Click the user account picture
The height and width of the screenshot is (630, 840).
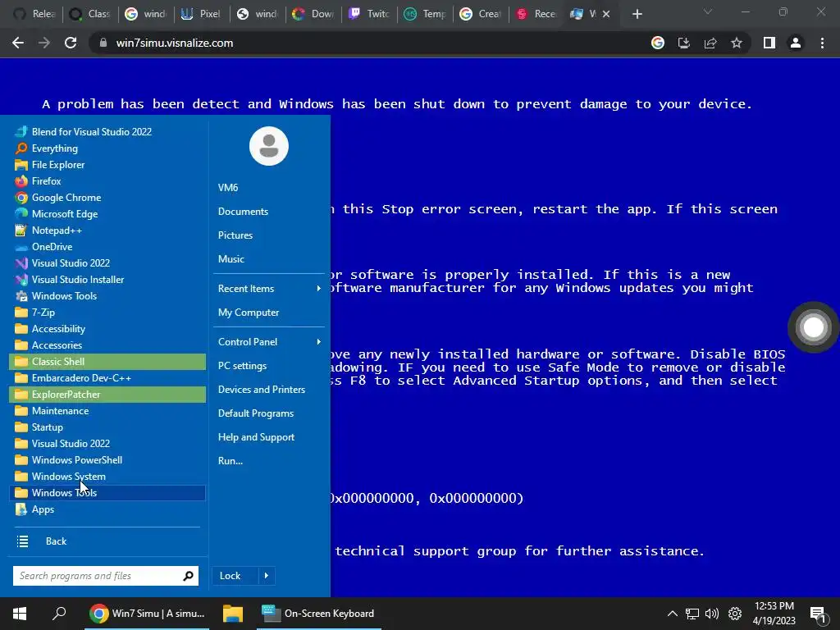269,146
